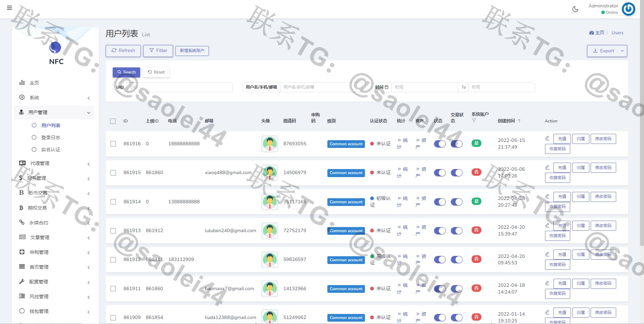Expand the 系统 sidebar section
The width and height of the screenshot is (644, 324).
coord(54,98)
